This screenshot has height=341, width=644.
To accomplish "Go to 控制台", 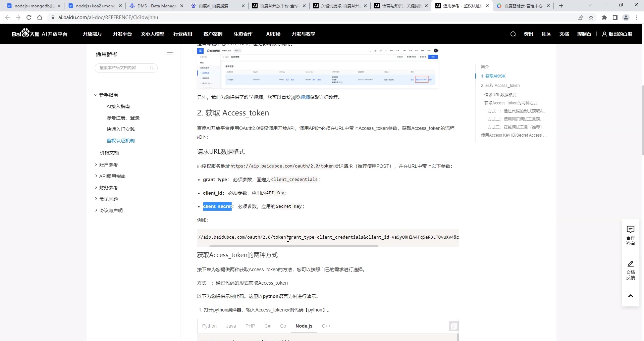I will [584, 34].
